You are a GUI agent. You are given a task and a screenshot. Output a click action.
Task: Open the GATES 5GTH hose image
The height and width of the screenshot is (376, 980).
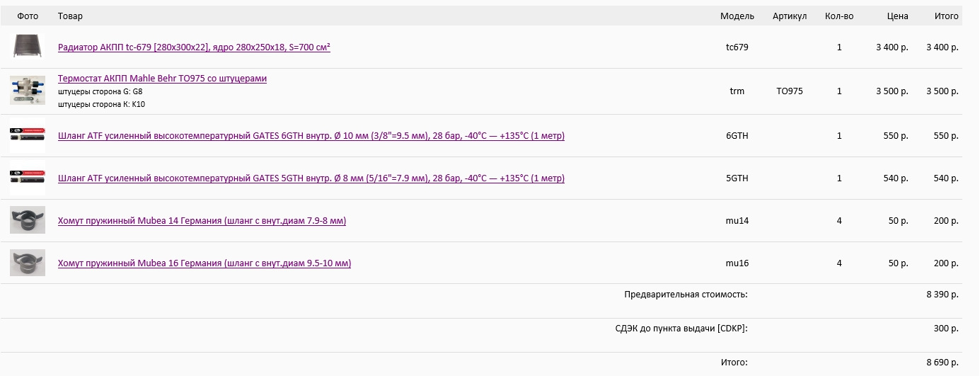click(28, 178)
